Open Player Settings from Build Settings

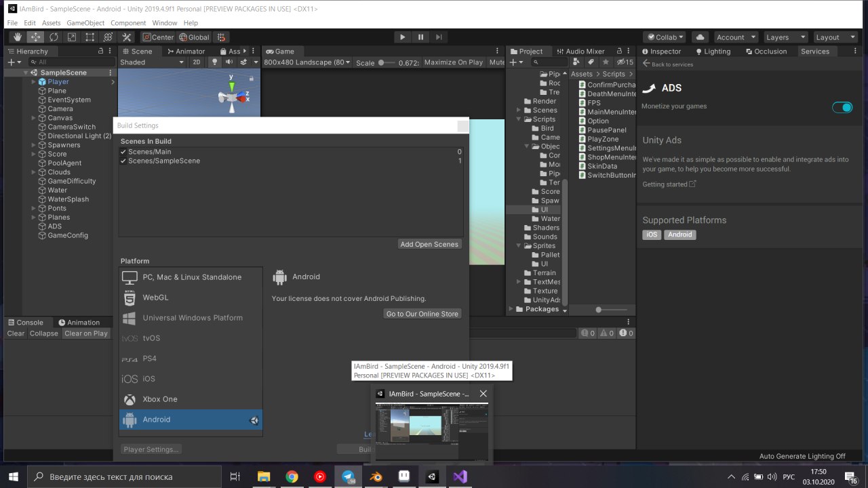(151, 449)
